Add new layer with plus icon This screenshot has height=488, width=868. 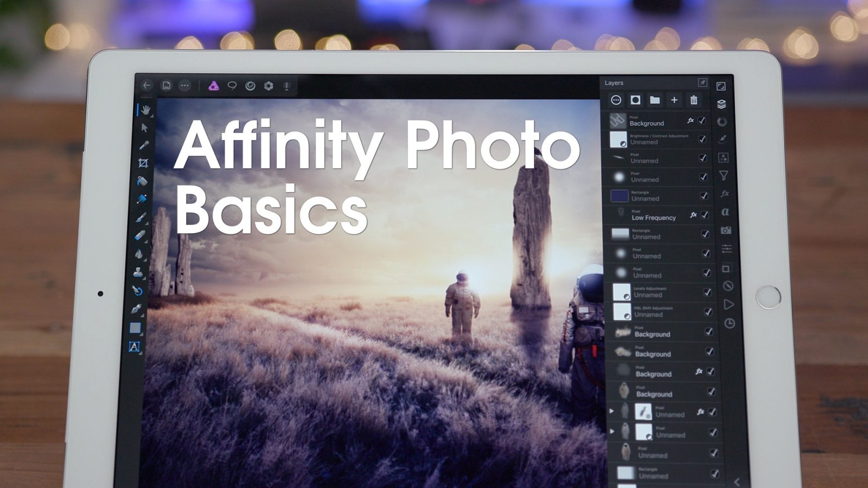coord(674,100)
